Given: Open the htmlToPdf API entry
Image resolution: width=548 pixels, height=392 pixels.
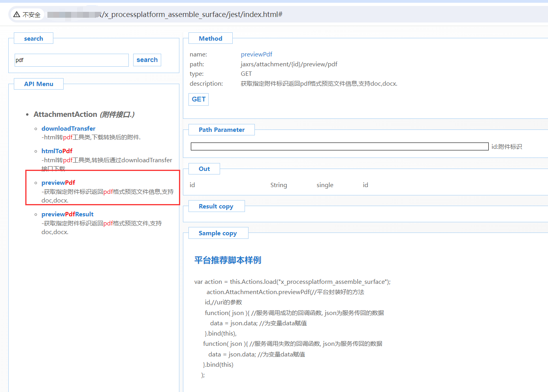Looking at the screenshot, I should click(x=57, y=151).
